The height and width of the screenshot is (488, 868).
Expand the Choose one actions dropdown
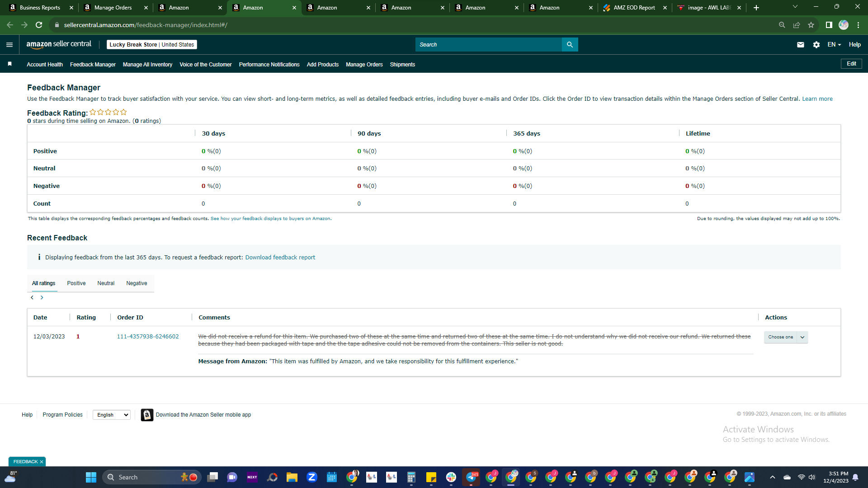786,337
